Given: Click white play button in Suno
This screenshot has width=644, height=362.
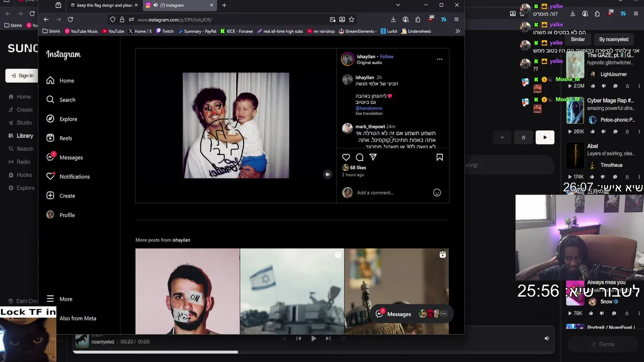Looking at the screenshot, I should (544, 137).
